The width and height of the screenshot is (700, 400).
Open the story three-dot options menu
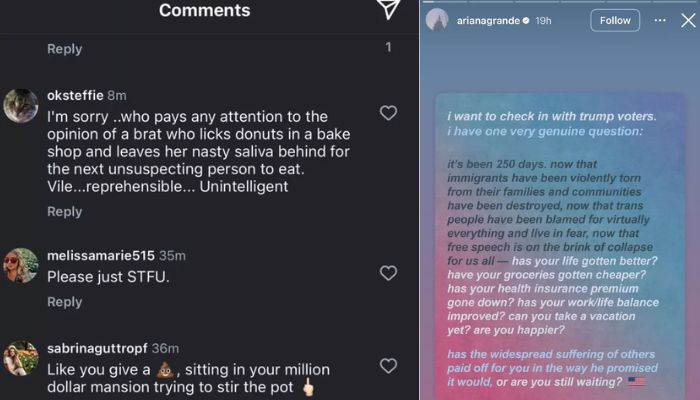pyautogui.click(x=660, y=20)
